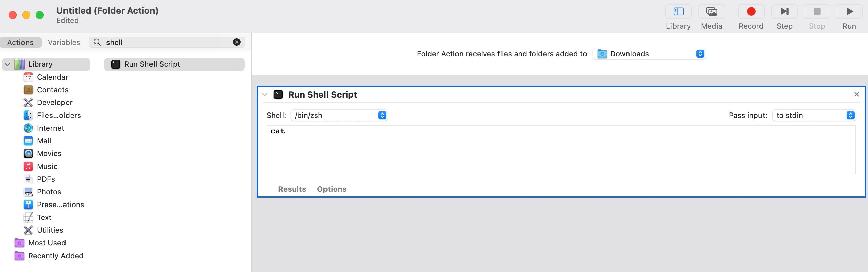868x272 pixels.
Task: Open the Photos actions category
Action: point(49,192)
